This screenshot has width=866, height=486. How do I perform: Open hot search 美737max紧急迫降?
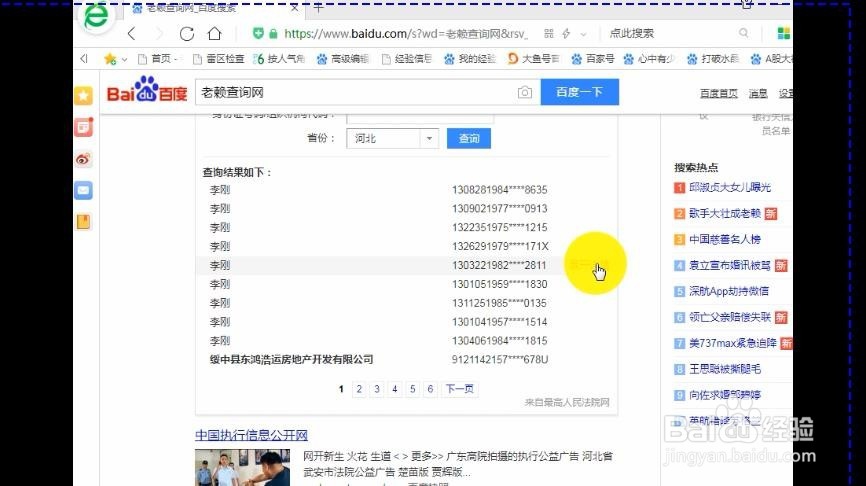(732, 343)
